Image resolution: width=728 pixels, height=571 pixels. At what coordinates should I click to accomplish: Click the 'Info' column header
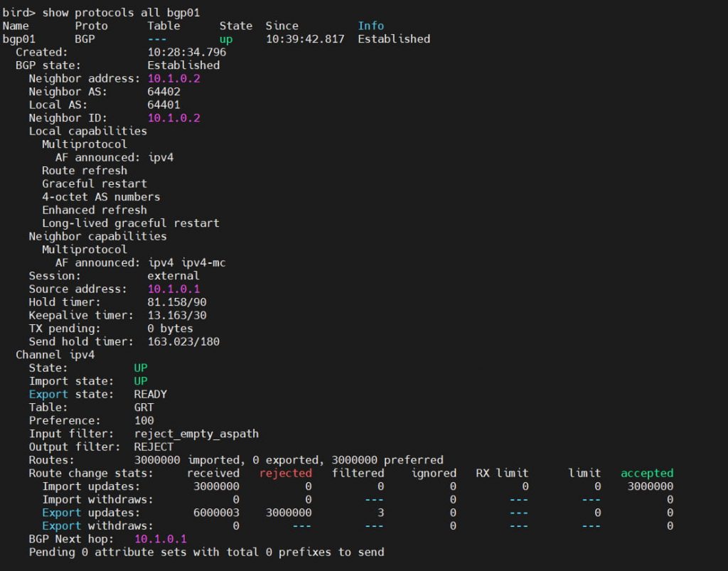(370, 26)
